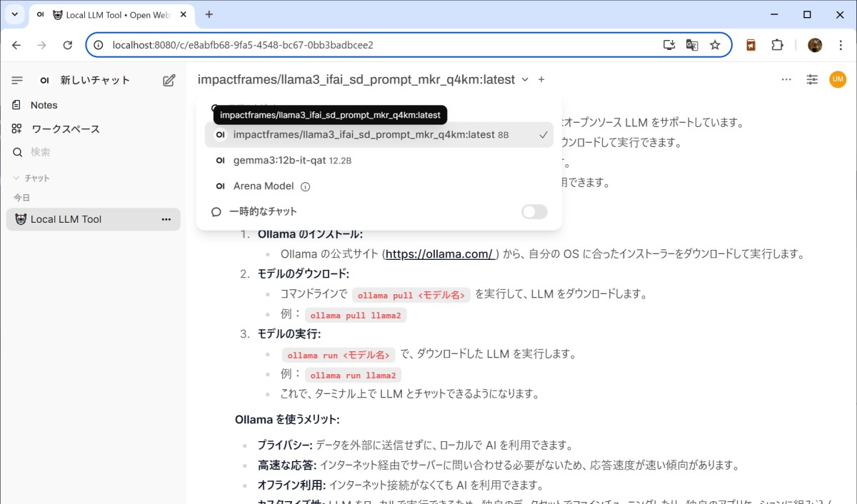The image size is (857, 504).
Task: Click the brown extension icon in toolbar
Action: coord(751,45)
